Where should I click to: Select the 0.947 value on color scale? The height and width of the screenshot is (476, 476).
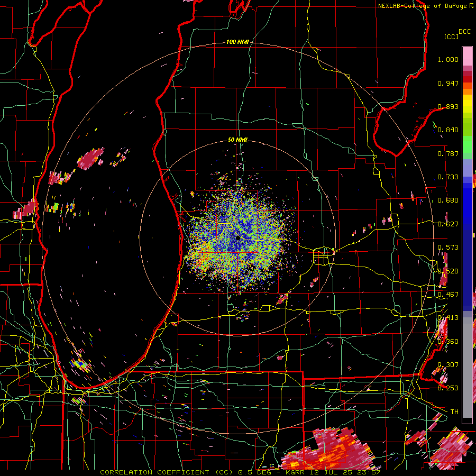448,83
